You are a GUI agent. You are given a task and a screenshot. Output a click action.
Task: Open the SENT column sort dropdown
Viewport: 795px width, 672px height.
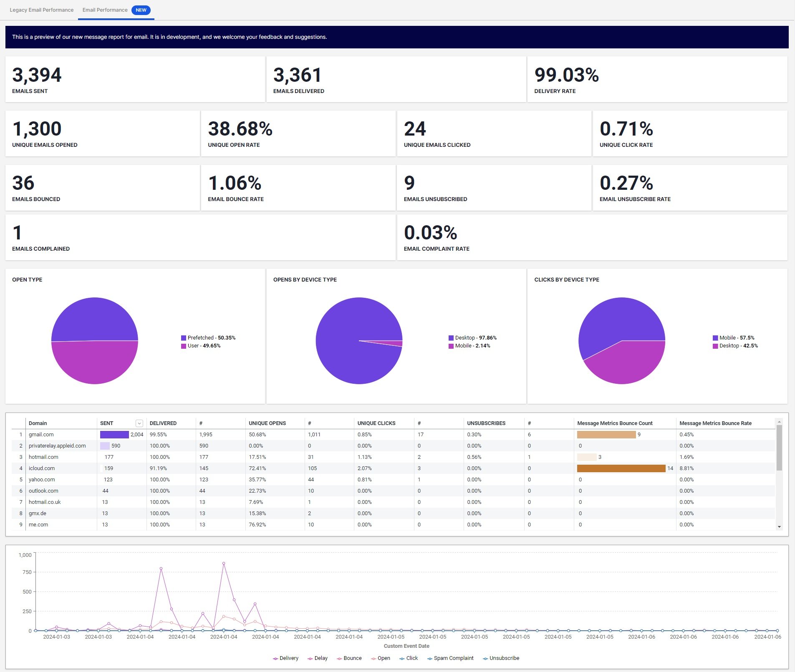pos(139,423)
